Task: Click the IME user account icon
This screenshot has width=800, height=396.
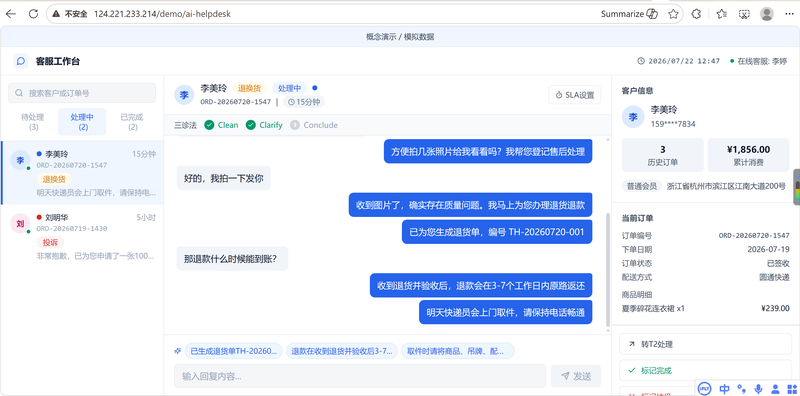Action: 776,389
